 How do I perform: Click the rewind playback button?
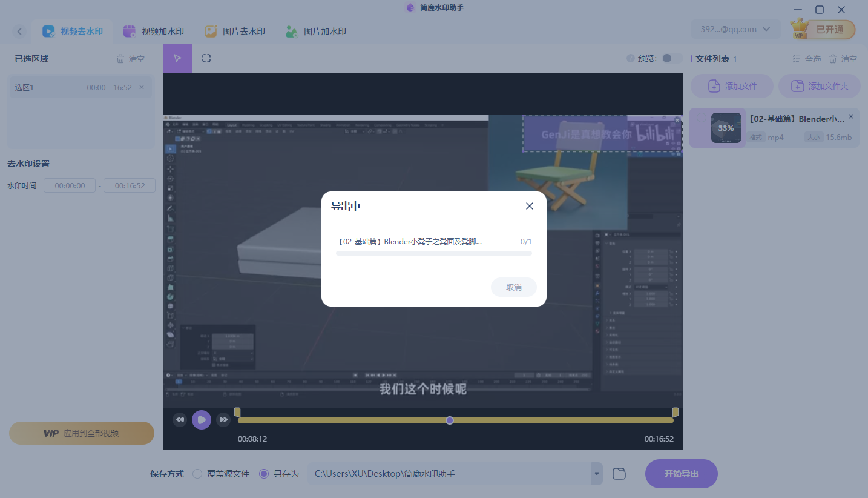click(x=180, y=420)
